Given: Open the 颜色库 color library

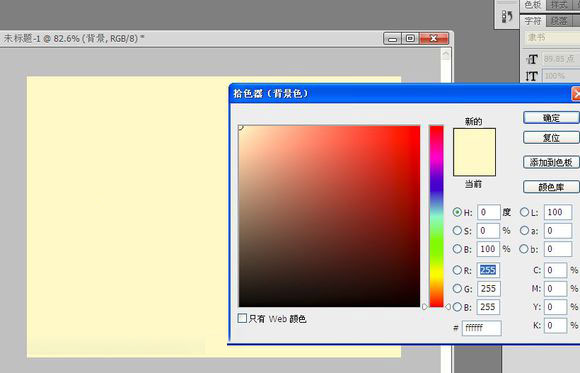Looking at the screenshot, I should pyautogui.click(x=552, y=187).
